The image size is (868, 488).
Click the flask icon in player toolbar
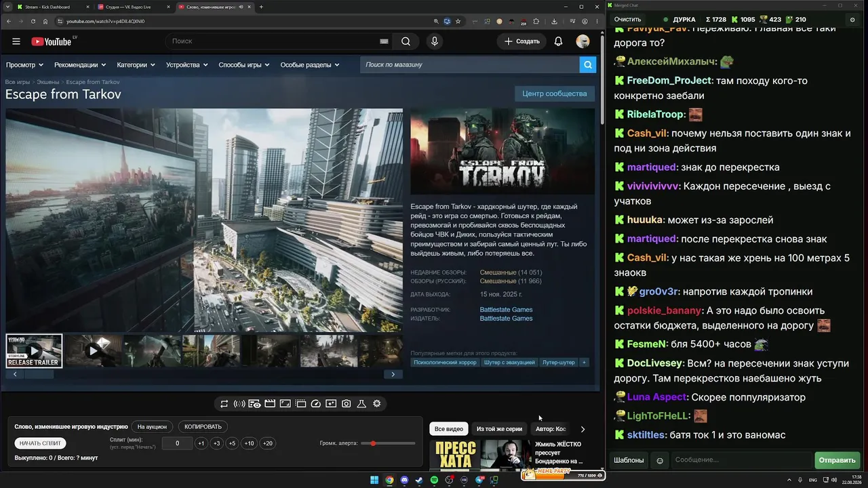pyautogui.click(x=361, y=404)
